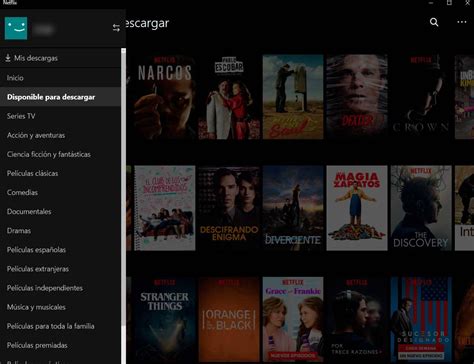Open El Club de los Incomprendidos poster

[165, 208]
